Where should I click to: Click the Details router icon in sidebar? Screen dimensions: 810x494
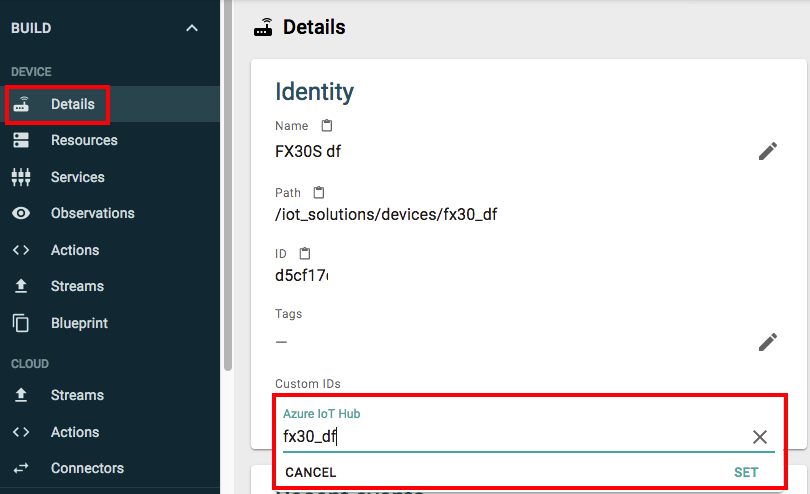pos(21,104)
